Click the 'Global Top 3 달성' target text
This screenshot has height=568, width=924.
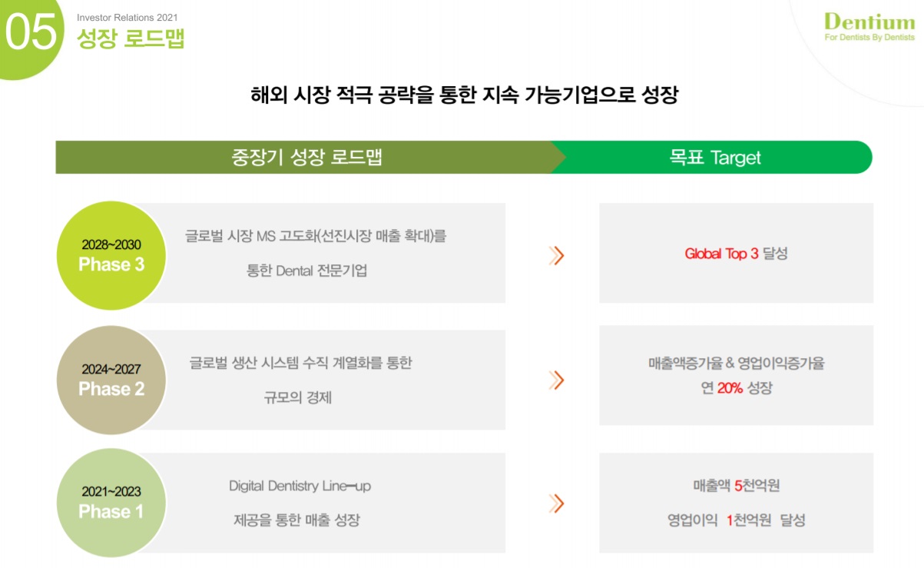click(x=736, y=254)
